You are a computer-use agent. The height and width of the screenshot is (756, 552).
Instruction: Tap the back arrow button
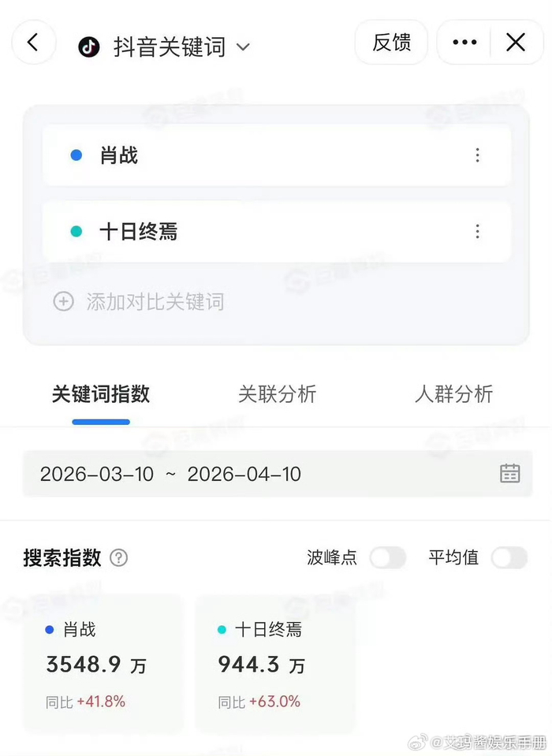click(x=33, y=43)
